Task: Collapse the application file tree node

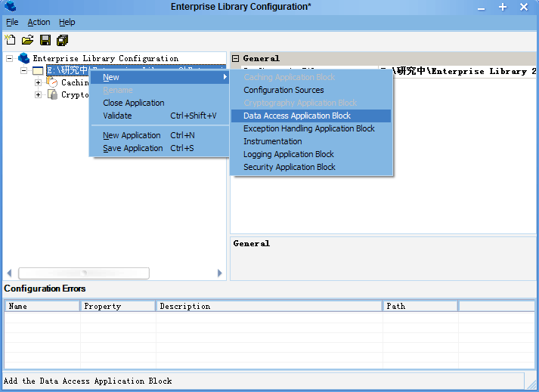Action: [x=23, y=71]
